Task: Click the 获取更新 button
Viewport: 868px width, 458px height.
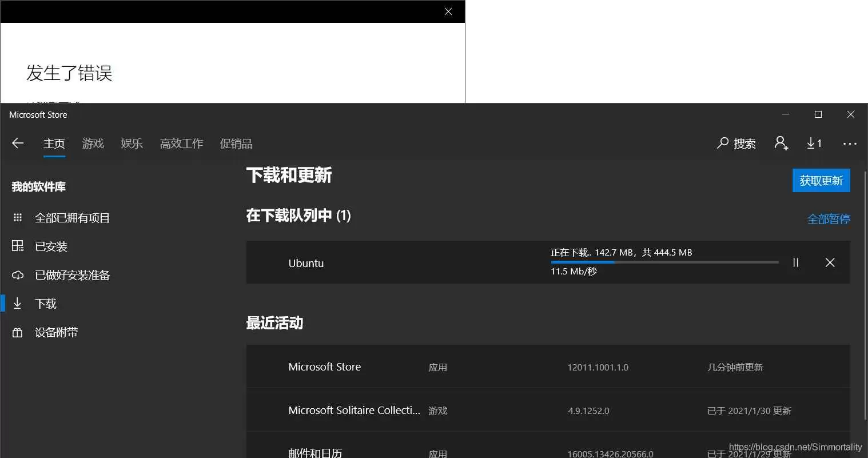Action: click(x=821, y=180)
